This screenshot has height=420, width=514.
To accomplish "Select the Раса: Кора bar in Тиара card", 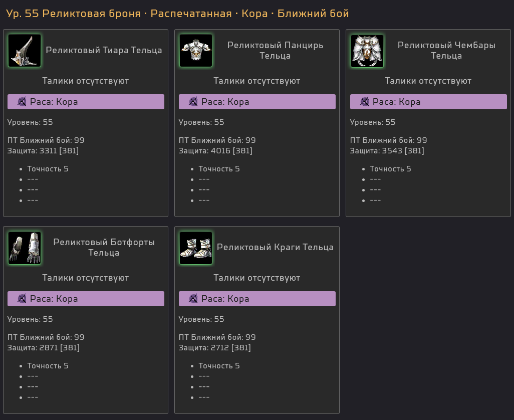I will (86, 102).
